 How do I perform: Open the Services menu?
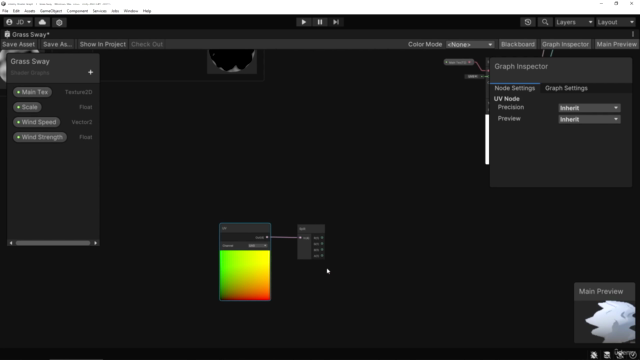(x=100, y=11)
